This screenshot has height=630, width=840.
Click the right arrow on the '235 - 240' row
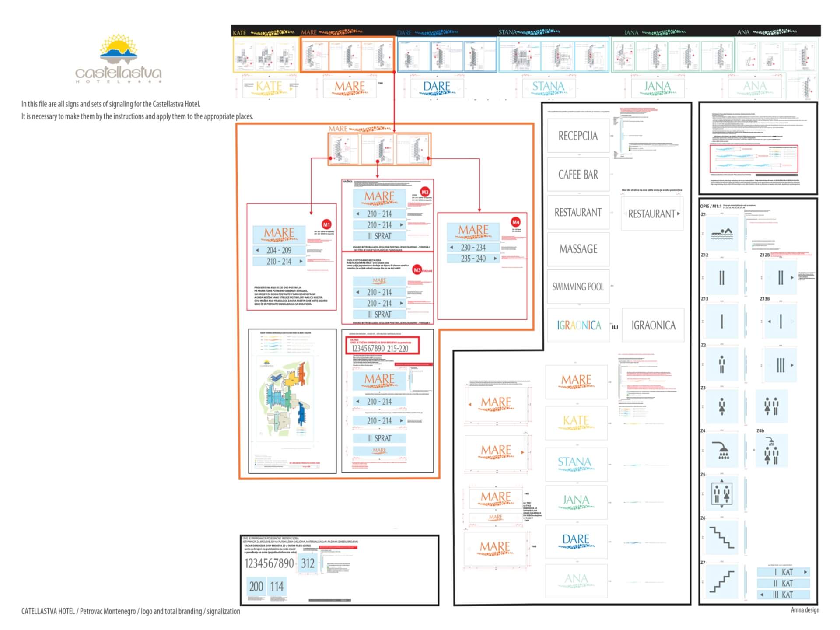point(495,259)
